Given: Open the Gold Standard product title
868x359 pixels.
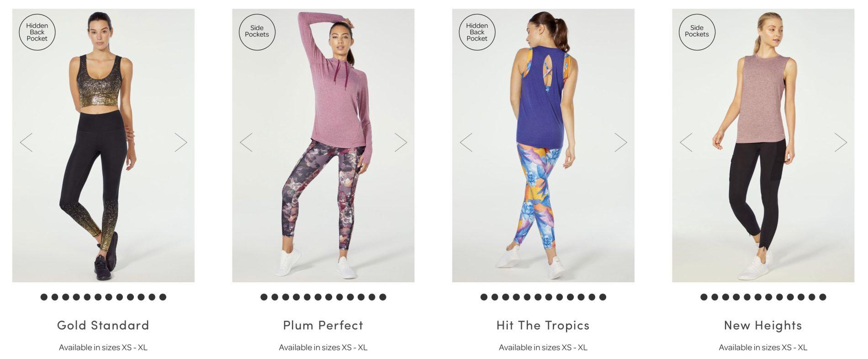Looking at the screenshot, I should tap(103, 325).
